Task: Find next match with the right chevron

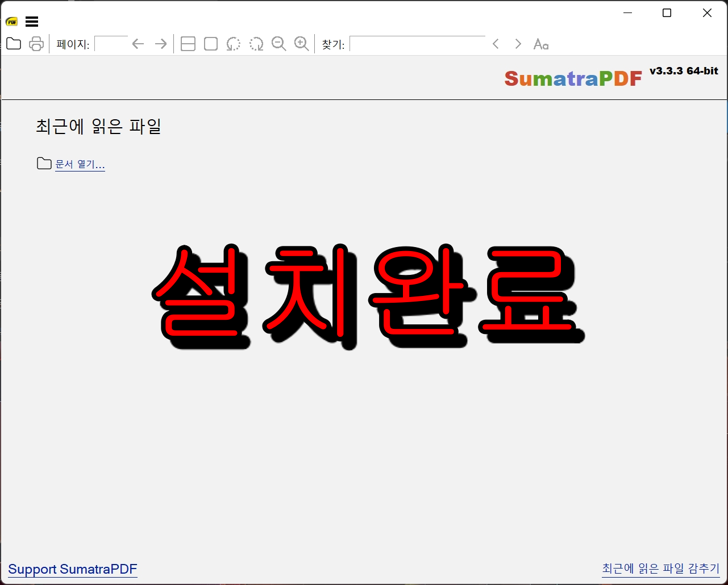Action: (x=518, y=44)
